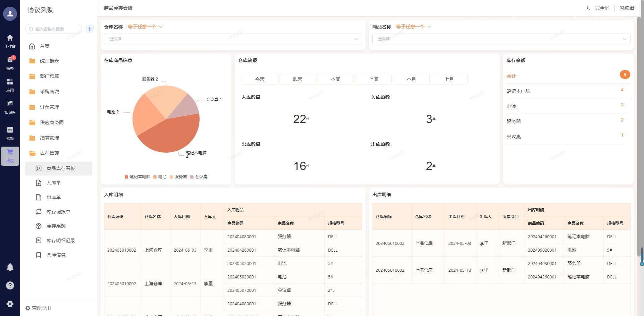Toggle 电池 legend item in pie chart
This screenshot has width=644, height=316.
(x=160, y=177)
